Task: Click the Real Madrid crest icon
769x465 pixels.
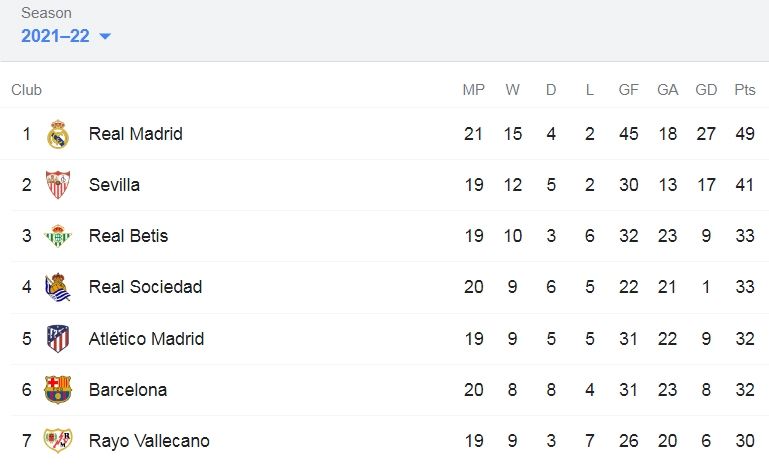Action: tap(58, 134)
